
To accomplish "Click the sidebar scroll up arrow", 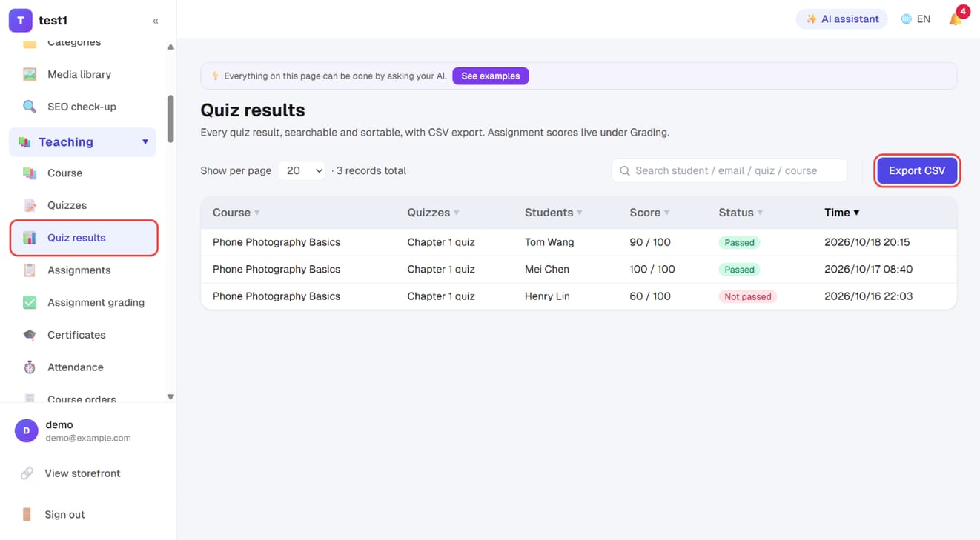I will tap(170, 47).
